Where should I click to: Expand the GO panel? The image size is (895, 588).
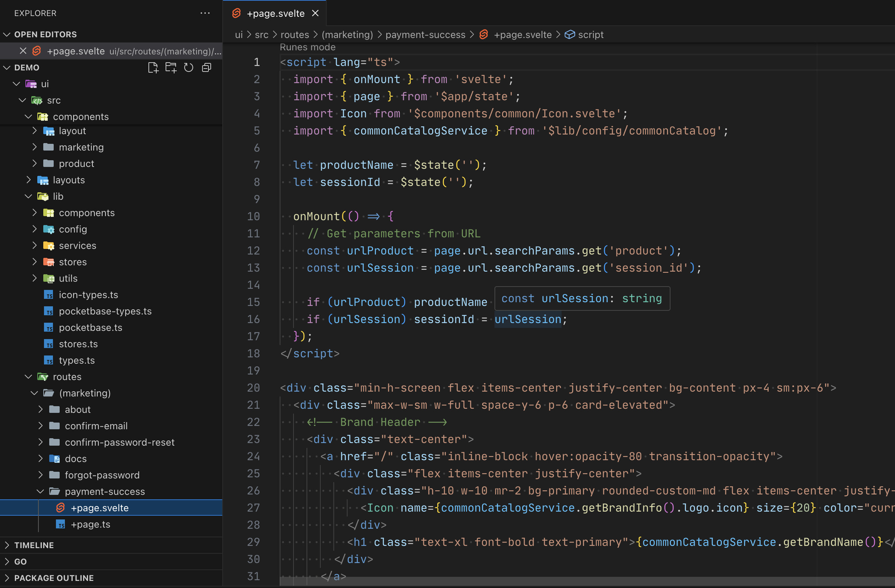(x=7, y=562)
